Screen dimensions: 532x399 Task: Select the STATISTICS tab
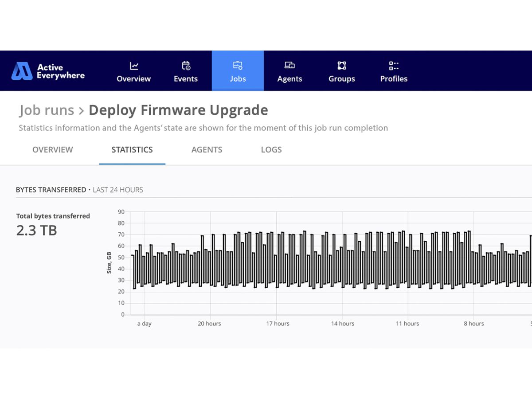tap(132, 150)
